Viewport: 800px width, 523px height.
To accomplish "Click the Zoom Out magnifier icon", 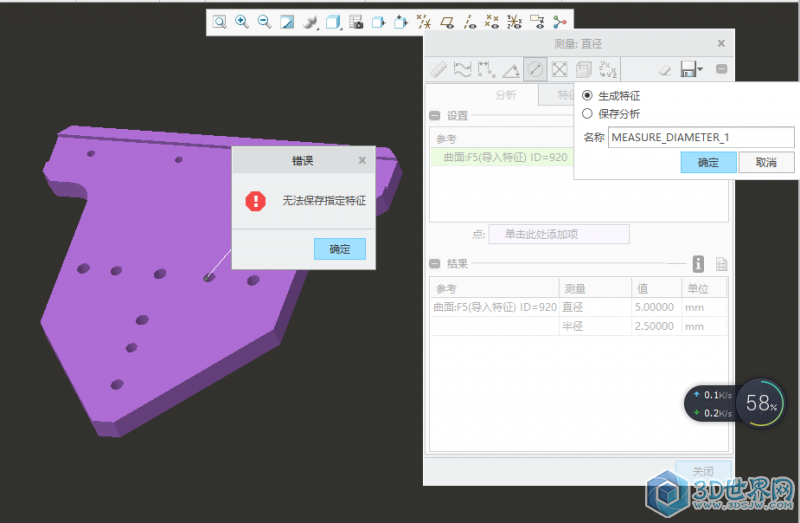I will coord(265,21).
